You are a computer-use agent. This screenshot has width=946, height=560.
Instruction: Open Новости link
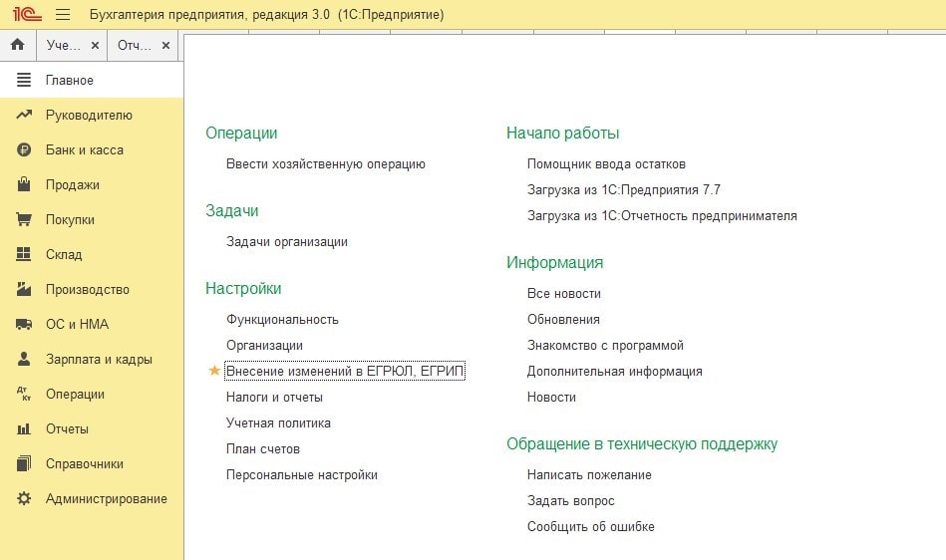point(551,398)
